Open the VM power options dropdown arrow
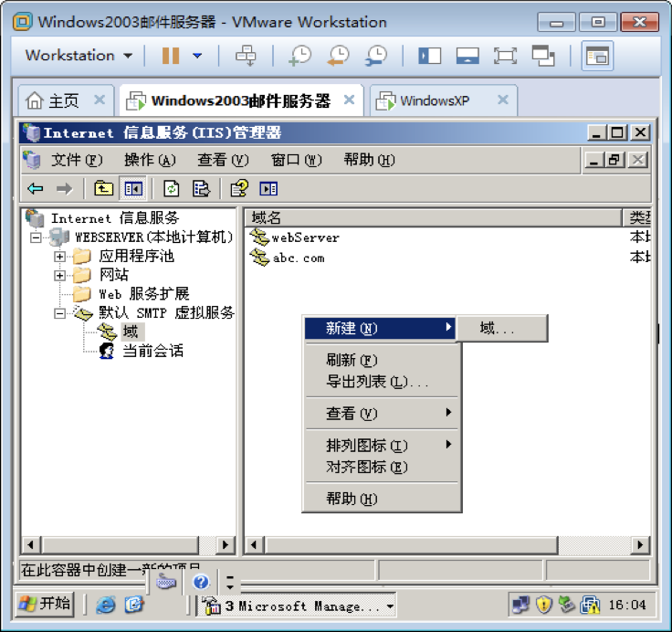 tap(197, 56)
